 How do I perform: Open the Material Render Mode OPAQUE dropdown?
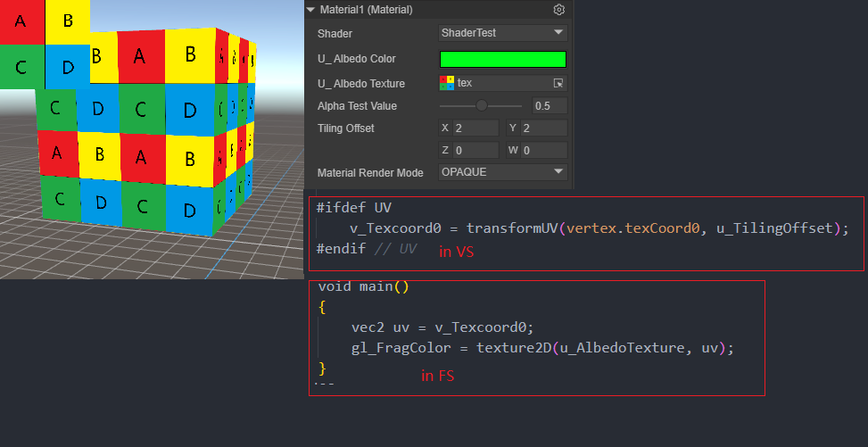point(503,171)
